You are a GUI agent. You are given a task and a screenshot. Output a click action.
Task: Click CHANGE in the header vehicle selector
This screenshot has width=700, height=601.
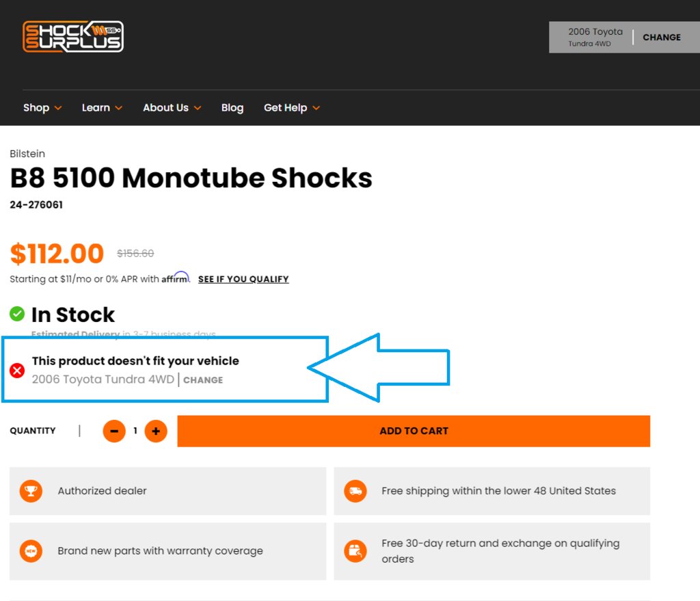pyautogui.click(x=662, y=37)
